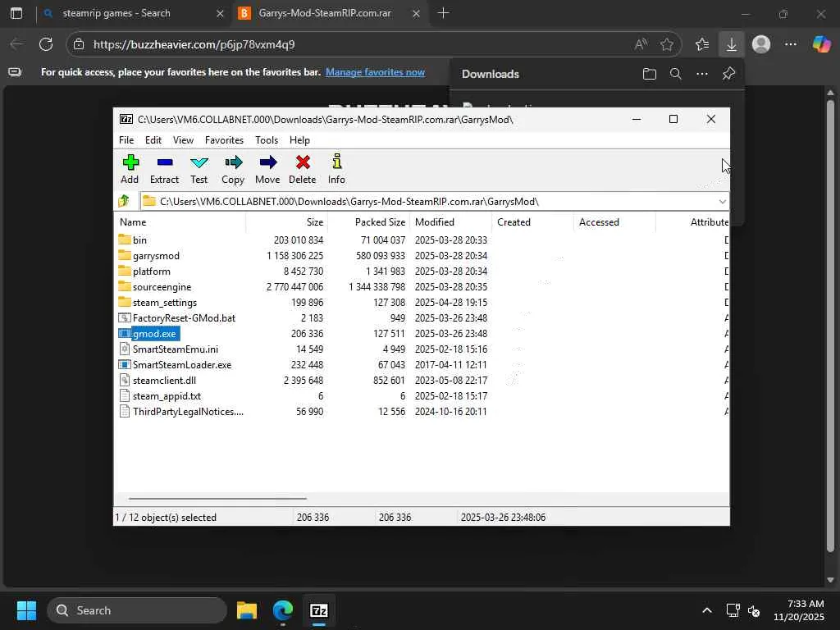Image resolution: width=840 pixels, height=630 pixels.
Task: Show hidden system tray icons chevron
Action: (x=707, y=610)
